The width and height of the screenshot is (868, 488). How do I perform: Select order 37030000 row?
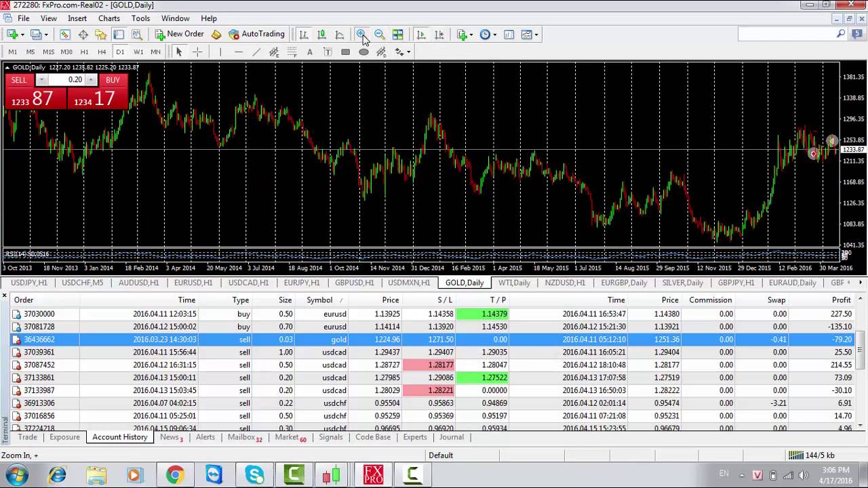point(434,314)
